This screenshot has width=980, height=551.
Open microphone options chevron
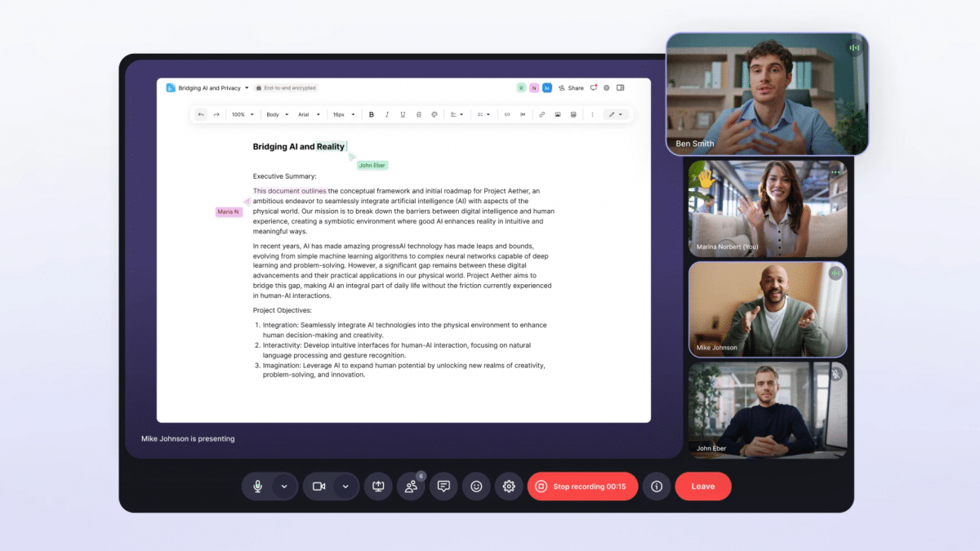[284, 487]
